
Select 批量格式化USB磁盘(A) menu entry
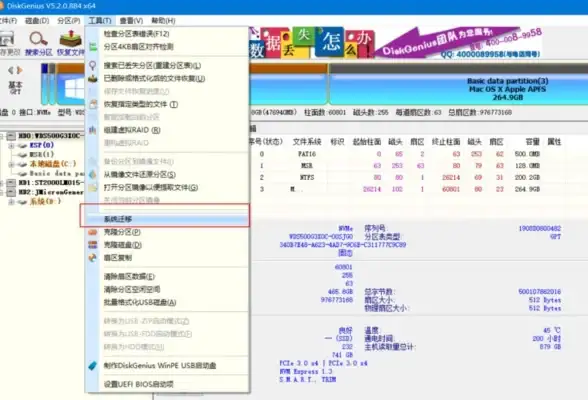coord(167,302)
